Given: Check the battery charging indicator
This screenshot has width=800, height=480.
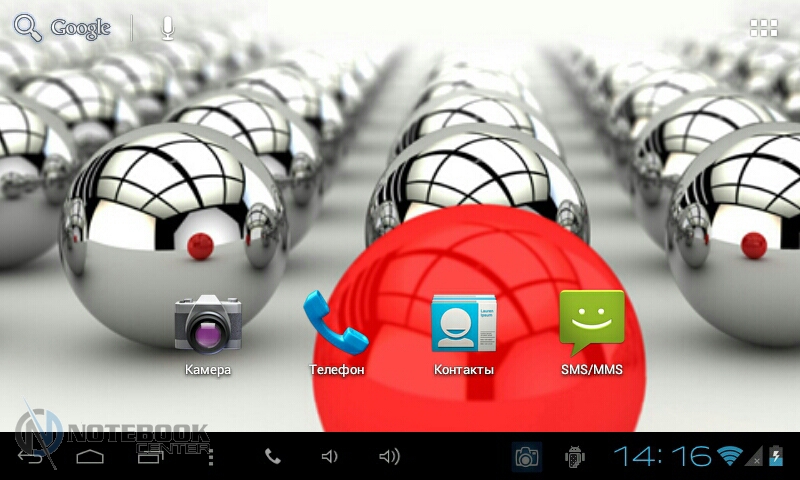Looking at the screenshot, I should [775, 457].
